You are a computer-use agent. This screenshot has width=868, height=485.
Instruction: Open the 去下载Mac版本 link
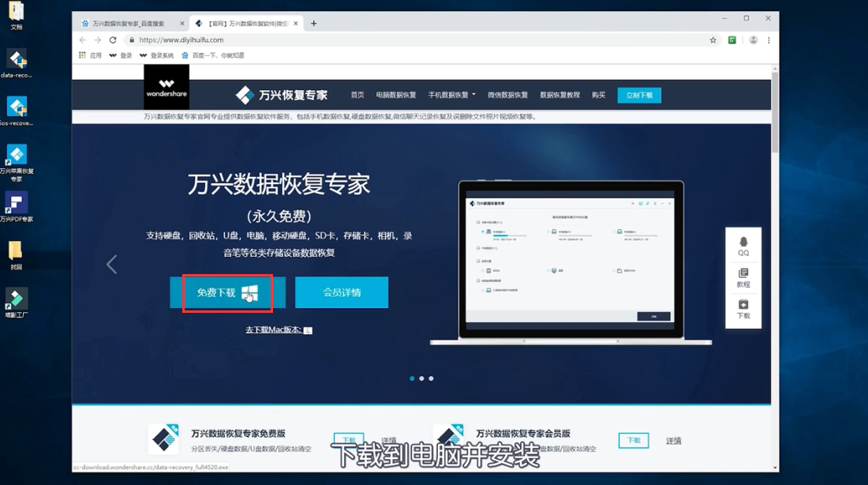(x=274, y=329)
